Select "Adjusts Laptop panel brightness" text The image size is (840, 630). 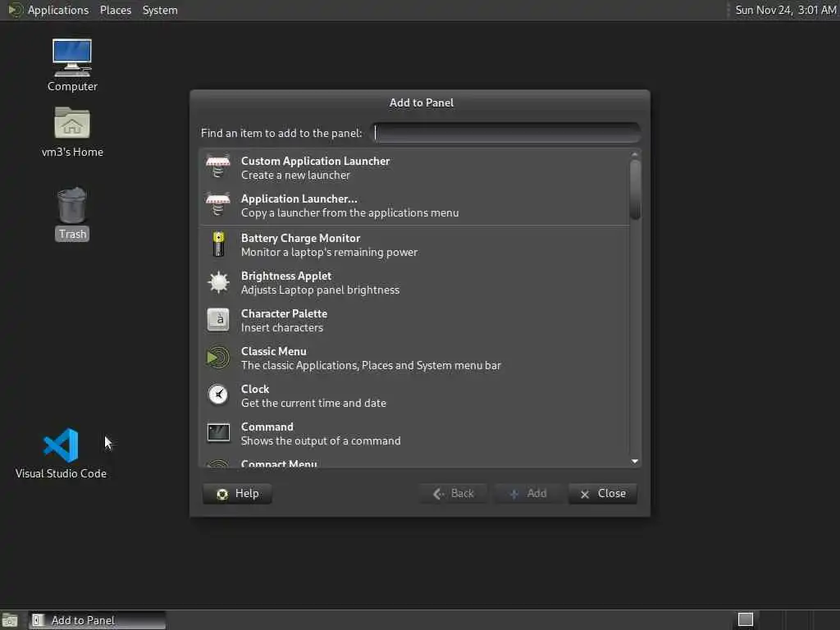(321, 290)
